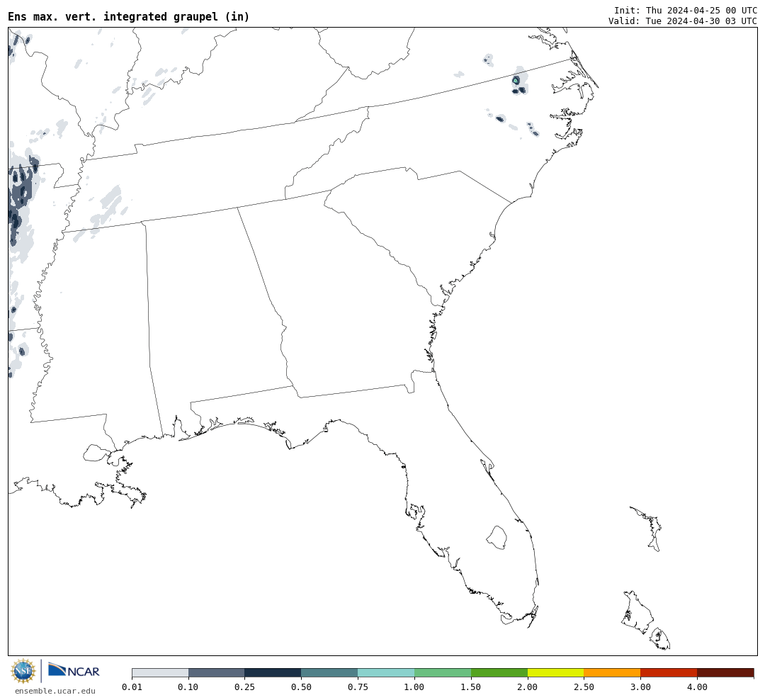Open the ensemble.ucar.edu link text
The width and height of the screenshot is (765, 700).
[55, 691]
